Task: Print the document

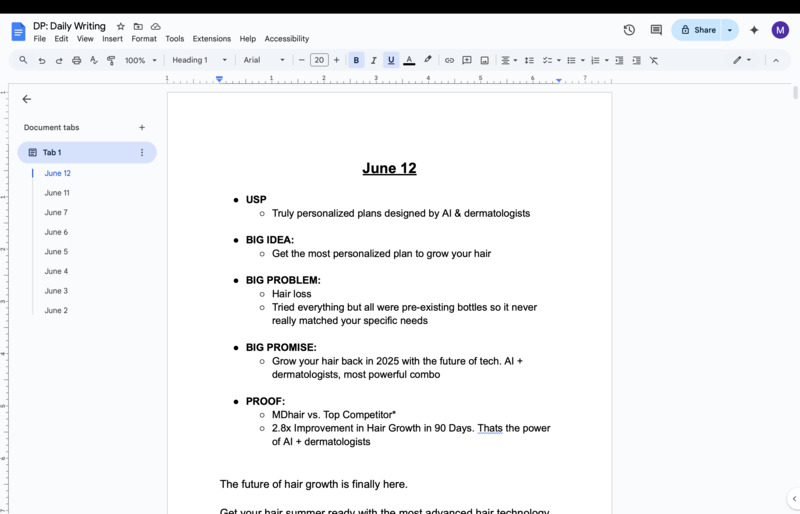Action: (x=77, y=60)
